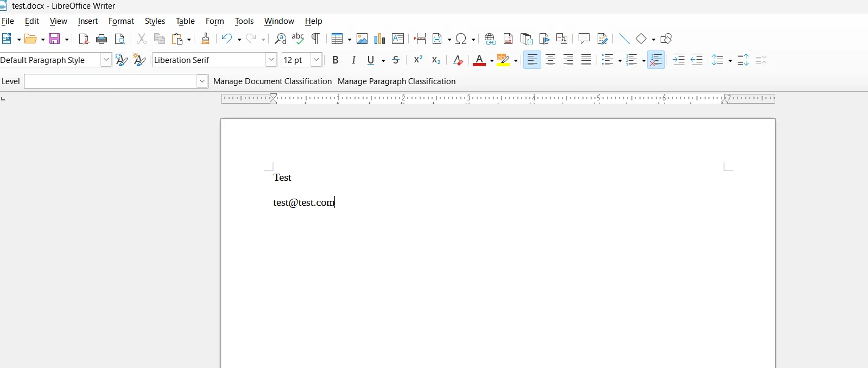
Task: Open the Liberation Serif font name dropdown
Action: coord(271,60)
